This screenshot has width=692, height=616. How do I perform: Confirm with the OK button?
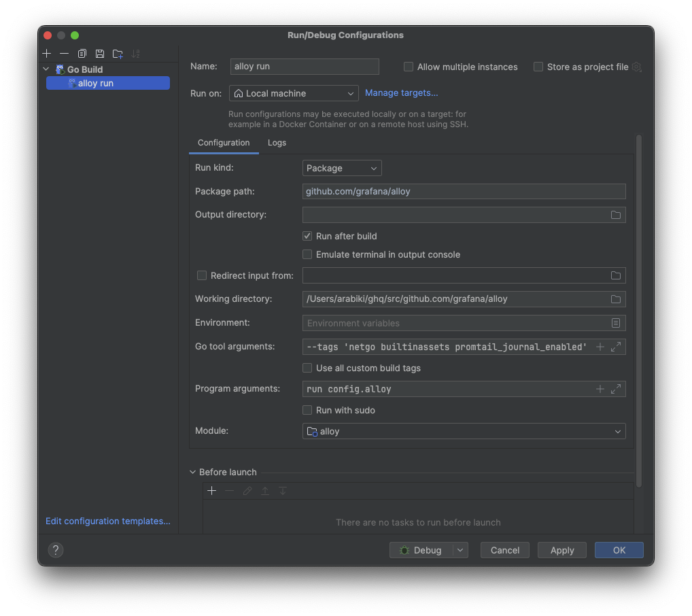coord(619,550)
